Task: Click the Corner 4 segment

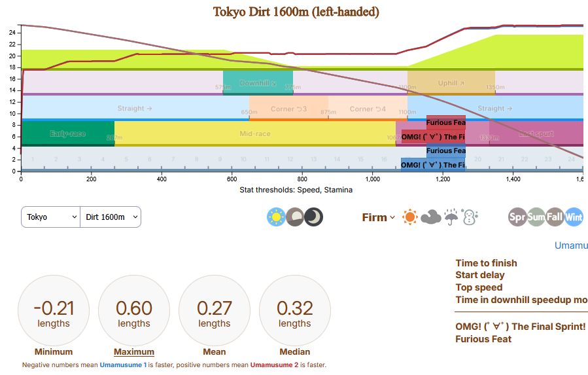Action: [x=368, y=109]
